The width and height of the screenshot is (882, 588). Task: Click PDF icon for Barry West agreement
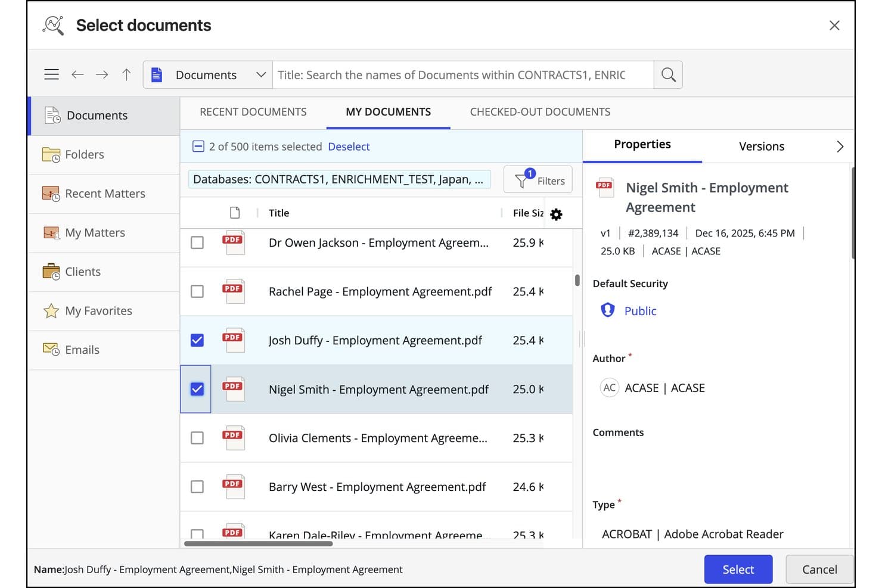[233, 487]
